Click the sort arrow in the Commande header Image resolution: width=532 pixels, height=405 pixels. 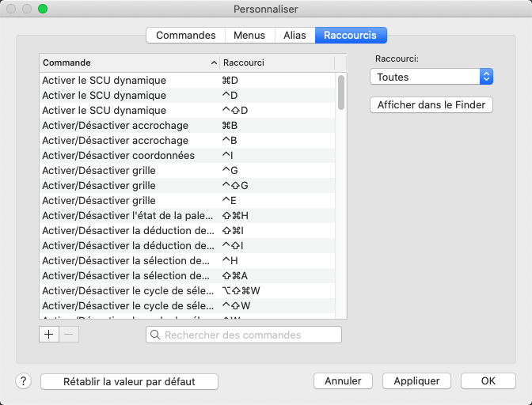[214, 62]
